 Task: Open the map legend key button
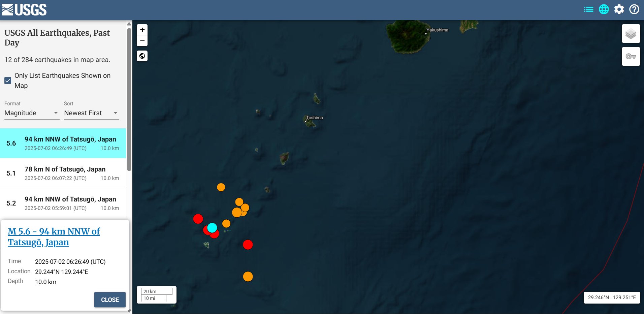631,57
